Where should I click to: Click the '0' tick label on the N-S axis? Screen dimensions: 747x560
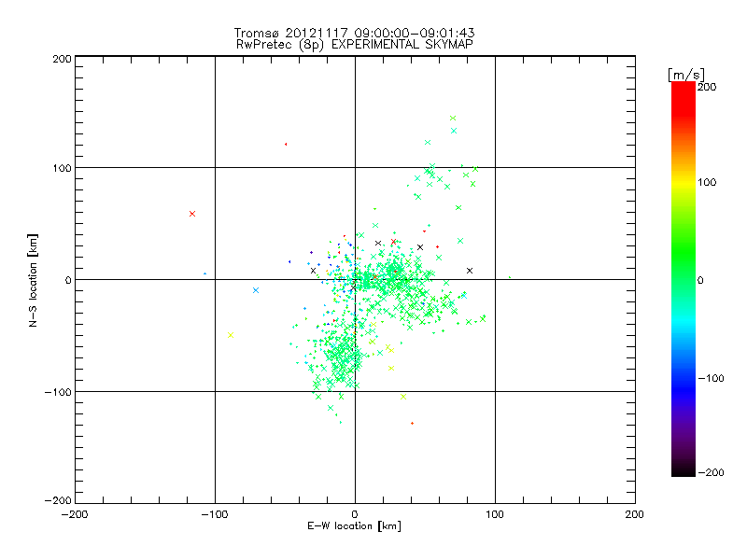(68, 280)
